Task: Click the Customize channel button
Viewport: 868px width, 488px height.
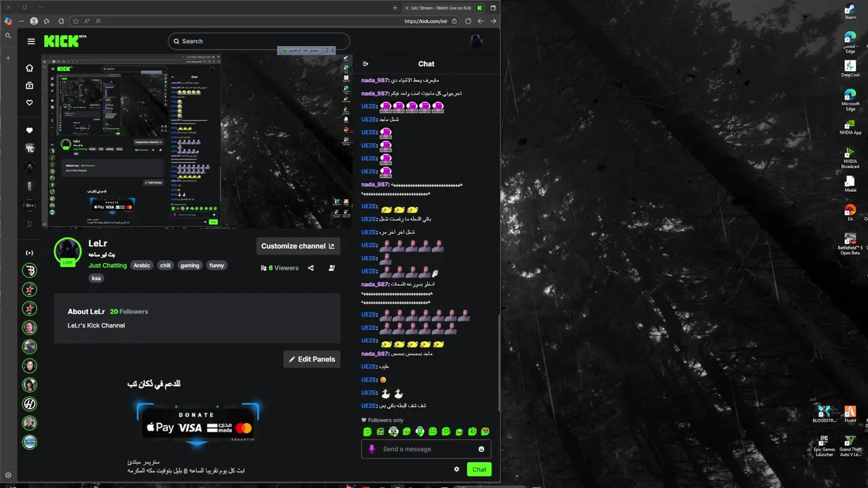Action: [x=298, y=246]
